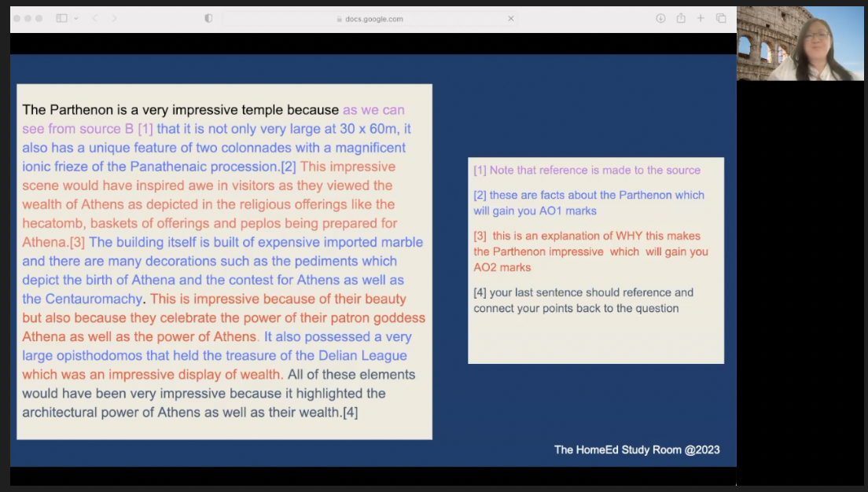The width and height of the screenshot is (868, 492).
Task: Select text "The Parthenon is a very impressive temple"
Action: 153,109
